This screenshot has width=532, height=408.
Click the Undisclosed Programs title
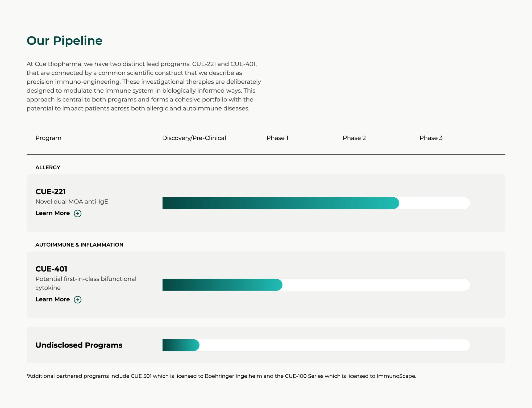tap(79, 345)
